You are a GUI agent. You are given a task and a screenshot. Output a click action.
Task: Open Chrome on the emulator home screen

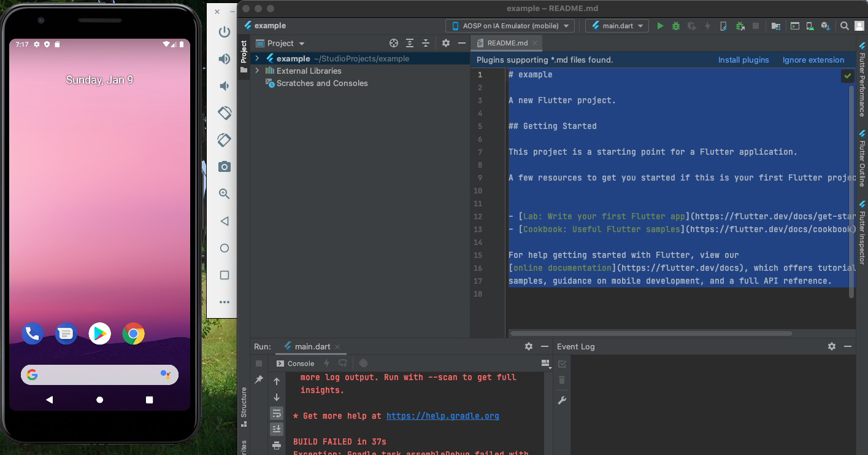(x=133, y=333)
